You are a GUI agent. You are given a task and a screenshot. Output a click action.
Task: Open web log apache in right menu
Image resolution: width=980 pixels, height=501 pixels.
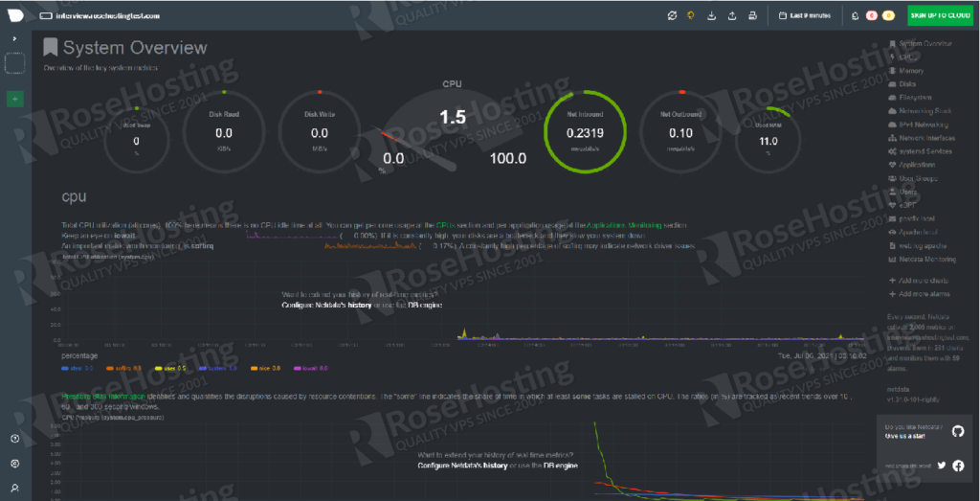tap(917, 246)
